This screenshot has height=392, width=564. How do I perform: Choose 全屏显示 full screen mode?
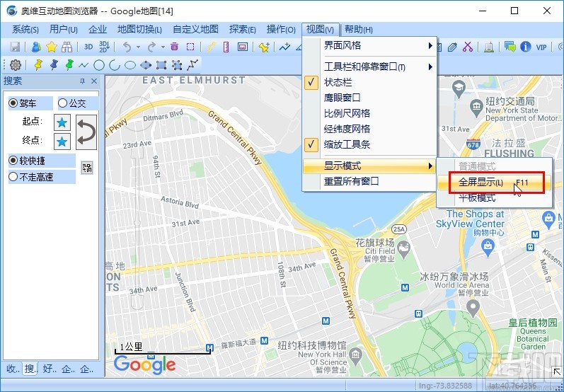click(x=494, y=183)
